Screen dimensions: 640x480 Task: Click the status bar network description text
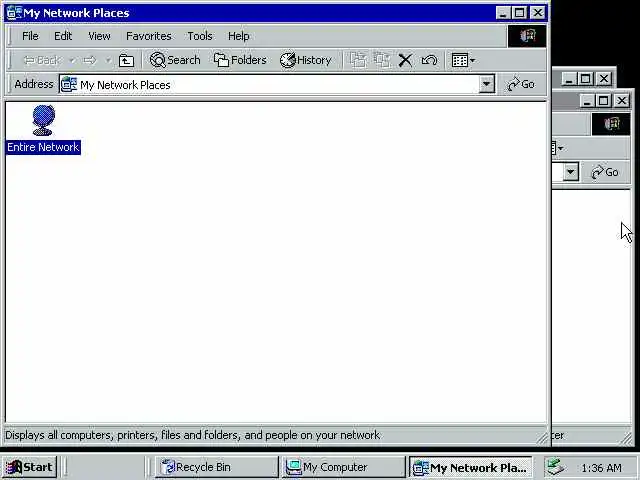click(x=193, y=436)
